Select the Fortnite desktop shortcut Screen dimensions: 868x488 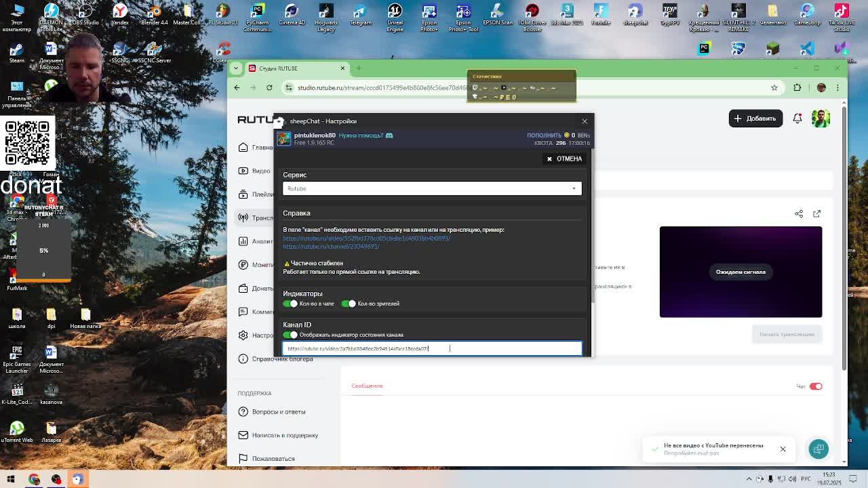[601, 15]
